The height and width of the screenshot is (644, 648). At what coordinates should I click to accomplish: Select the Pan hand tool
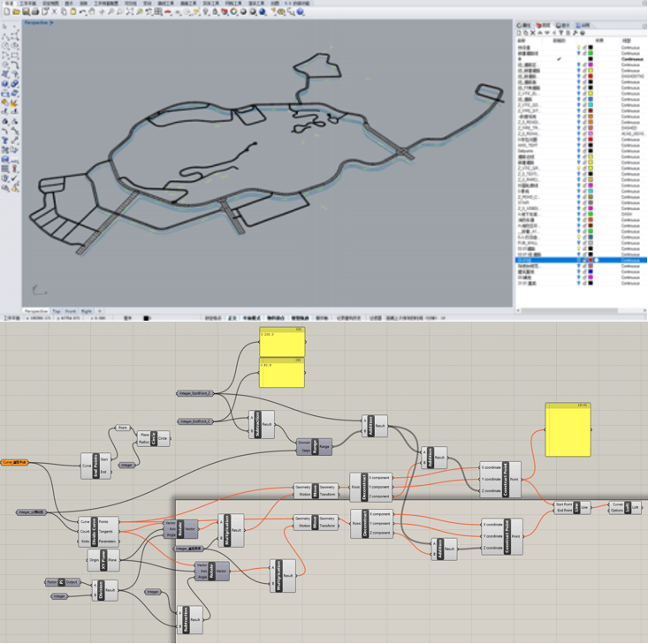(92, 12)
